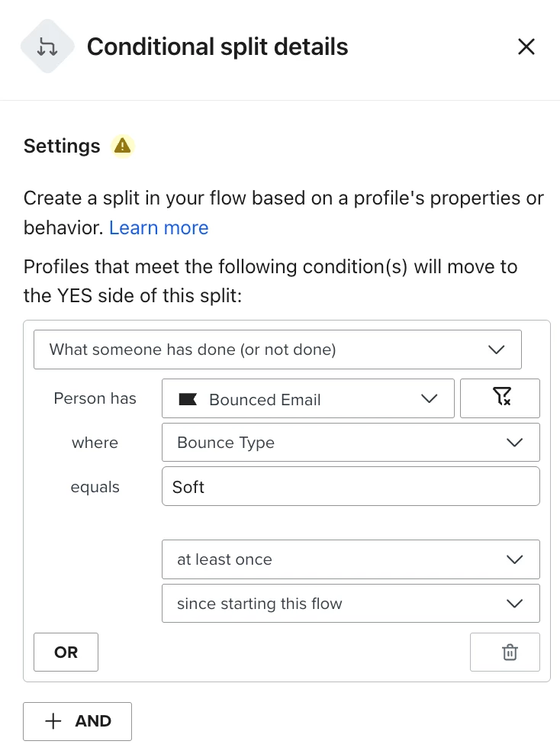Expand the 'What someone has done' dropdown
Image resolution: width=560 pixels, height=754 pixels.
point(278,350)
